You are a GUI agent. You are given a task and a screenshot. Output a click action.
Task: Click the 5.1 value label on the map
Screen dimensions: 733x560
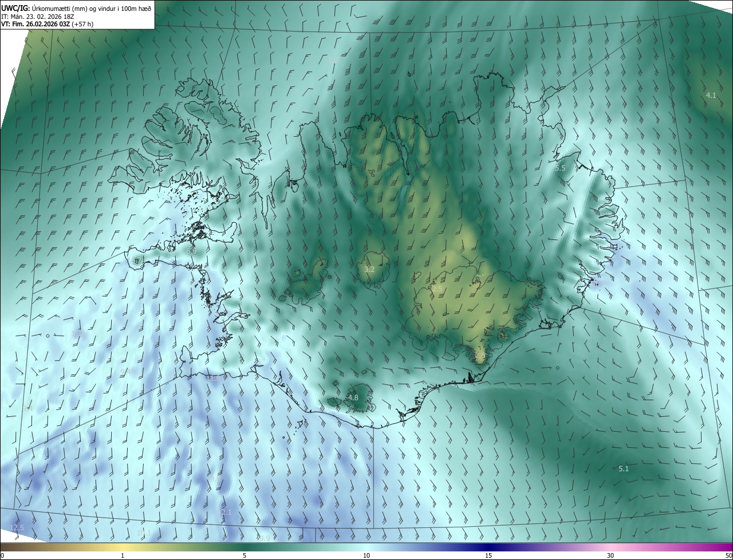(624, 468)
